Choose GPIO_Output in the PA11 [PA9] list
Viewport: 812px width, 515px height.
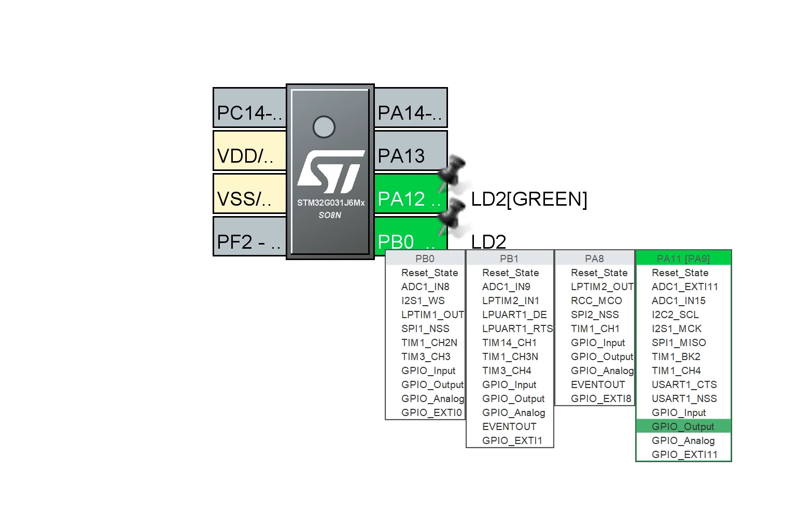click(683, 426)
